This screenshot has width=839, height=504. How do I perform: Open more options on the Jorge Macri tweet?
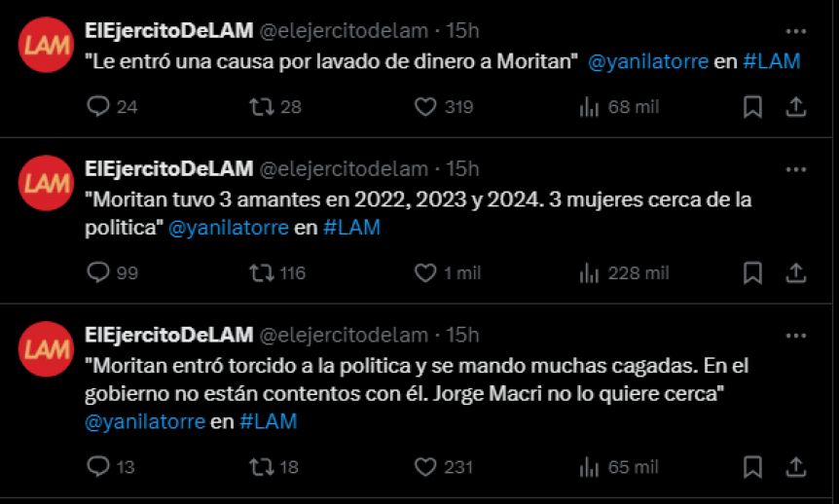point(795,336)
